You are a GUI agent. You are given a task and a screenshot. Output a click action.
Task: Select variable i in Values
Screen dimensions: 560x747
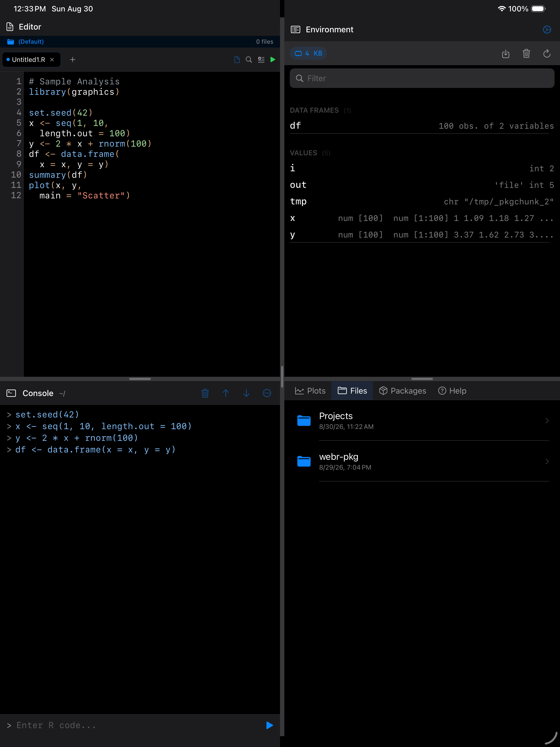pyautogui.click(x=422, y=168)
